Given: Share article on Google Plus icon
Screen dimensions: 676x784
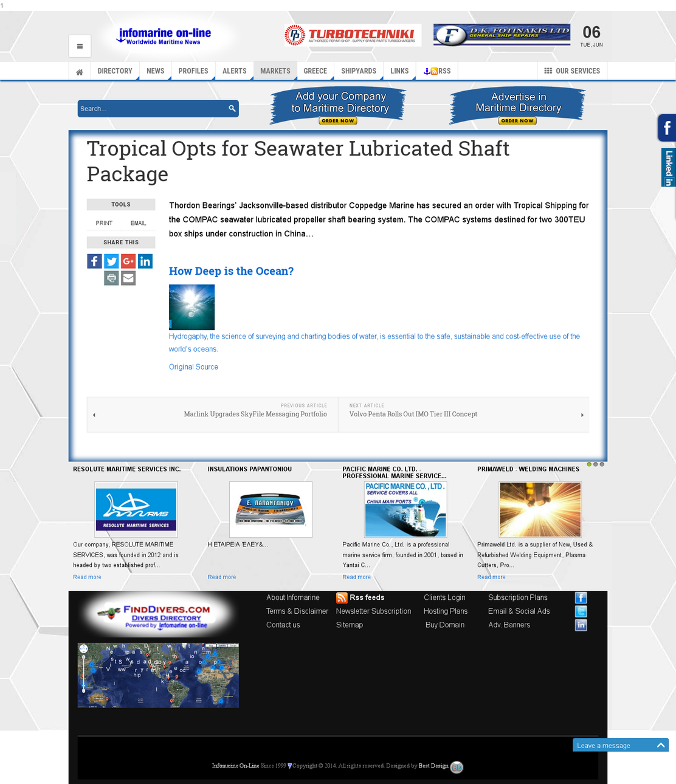Looking at the screenshot, I should point(128,261).
